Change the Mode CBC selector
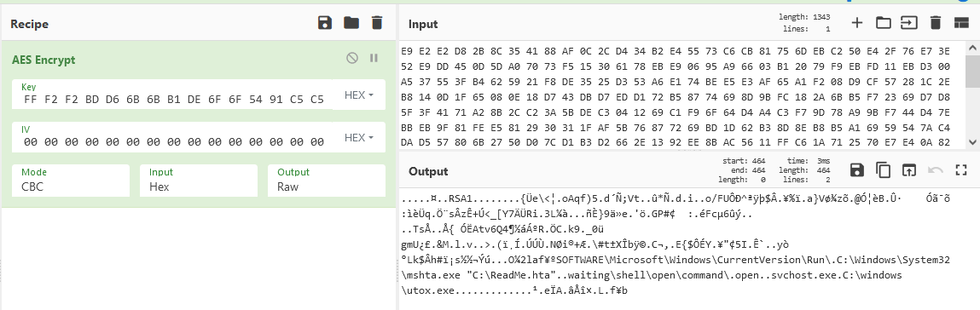The height and width of the screenshot is (310, 980). click(x=71, y=181)
